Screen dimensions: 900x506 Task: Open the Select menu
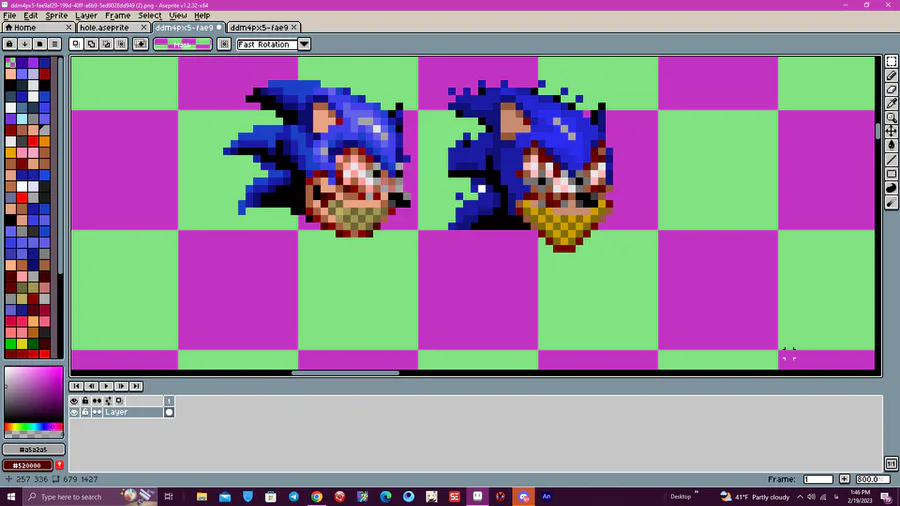149,15
